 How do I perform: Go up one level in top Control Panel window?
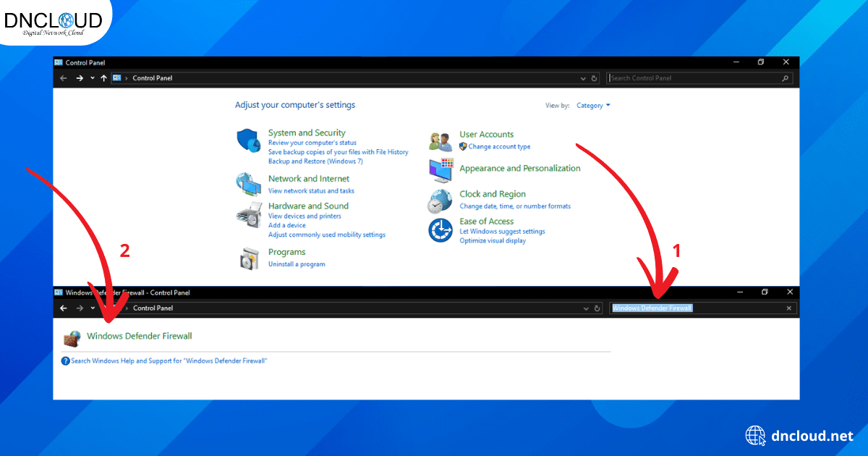(104, 78)
